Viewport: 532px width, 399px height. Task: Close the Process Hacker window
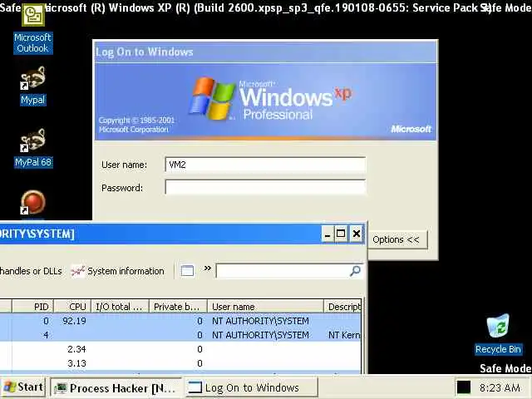[x=357, y=234]
